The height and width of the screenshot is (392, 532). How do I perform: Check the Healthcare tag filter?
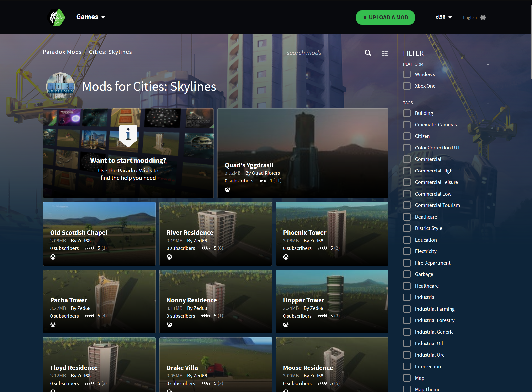tap(407, 286)
